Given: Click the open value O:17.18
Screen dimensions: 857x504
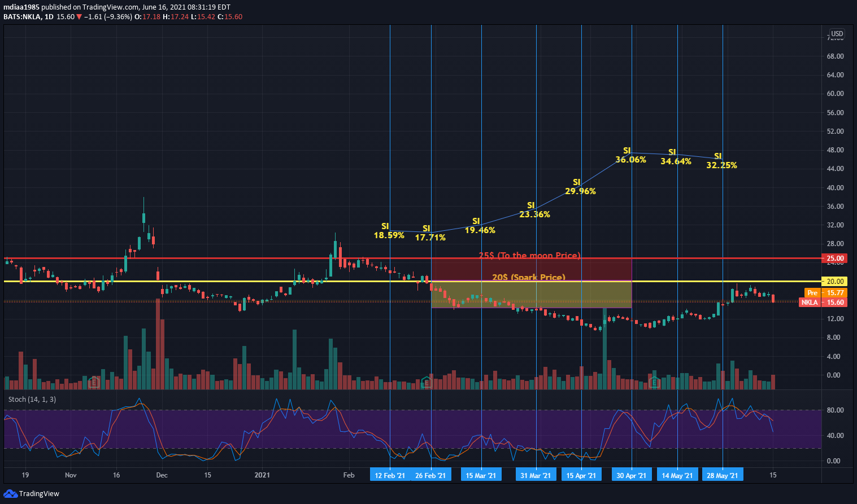Looking at the screenshot, I should pos(147,17).
